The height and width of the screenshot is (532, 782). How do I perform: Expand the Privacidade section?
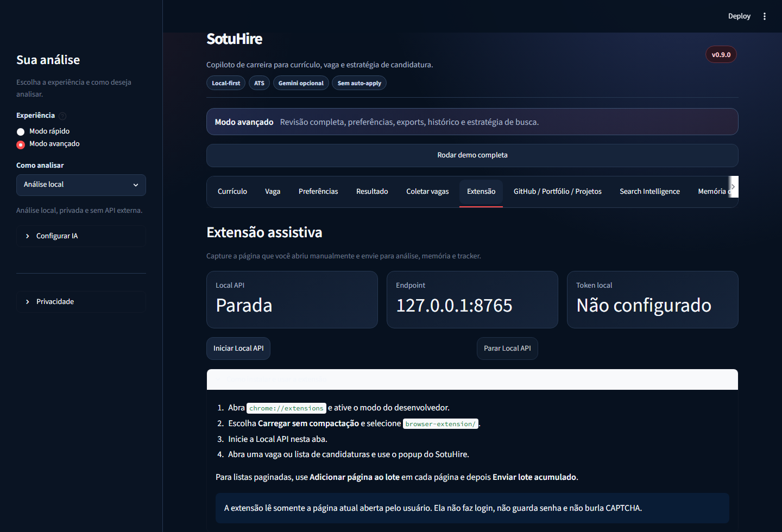pos(81,302)
